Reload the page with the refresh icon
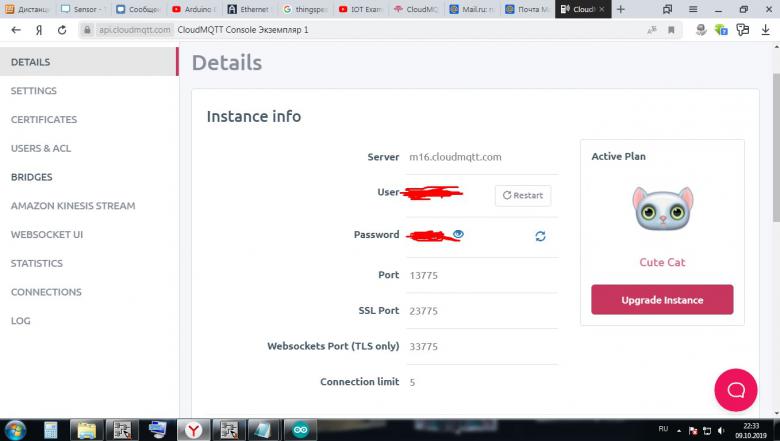780x441 pixels. click(x=62, y=30)
